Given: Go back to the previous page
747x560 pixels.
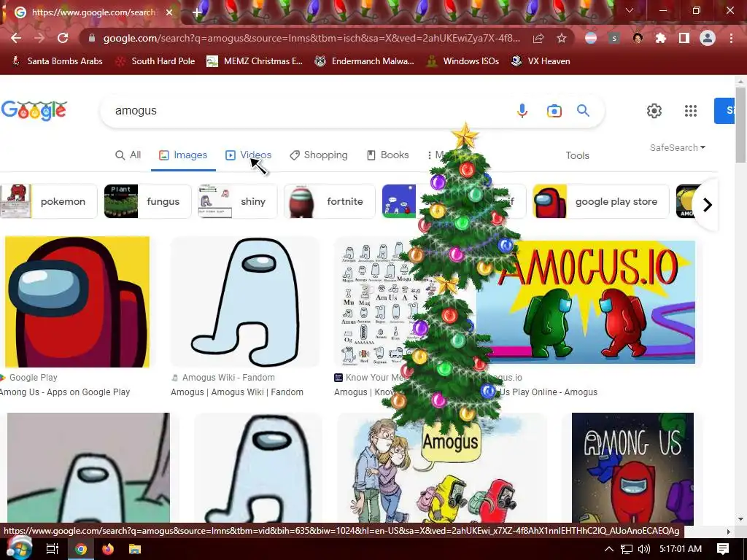Looking at the screenshot, I should point(16,38).
